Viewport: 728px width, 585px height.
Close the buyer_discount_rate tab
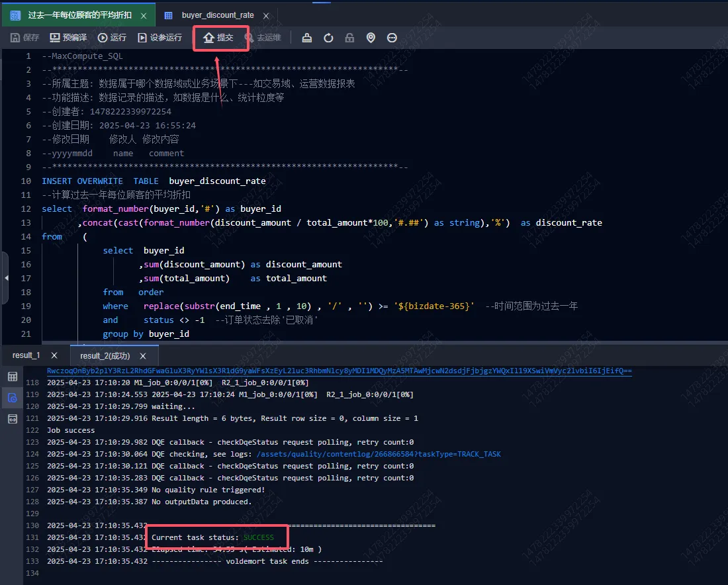[265, 15]
